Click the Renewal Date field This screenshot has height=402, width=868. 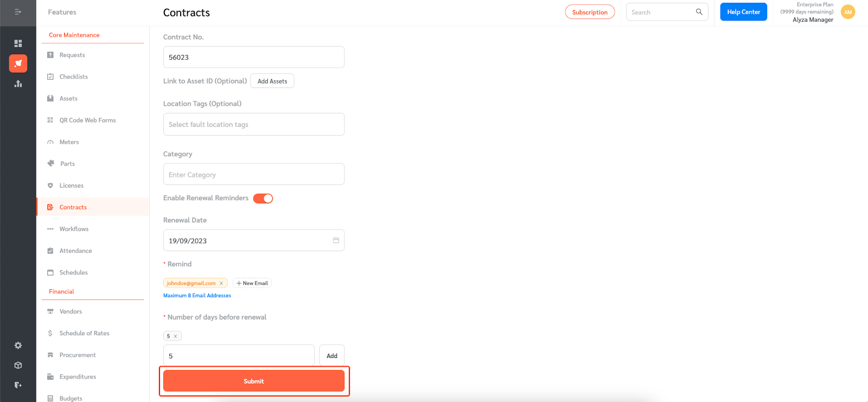click(254, 240)
